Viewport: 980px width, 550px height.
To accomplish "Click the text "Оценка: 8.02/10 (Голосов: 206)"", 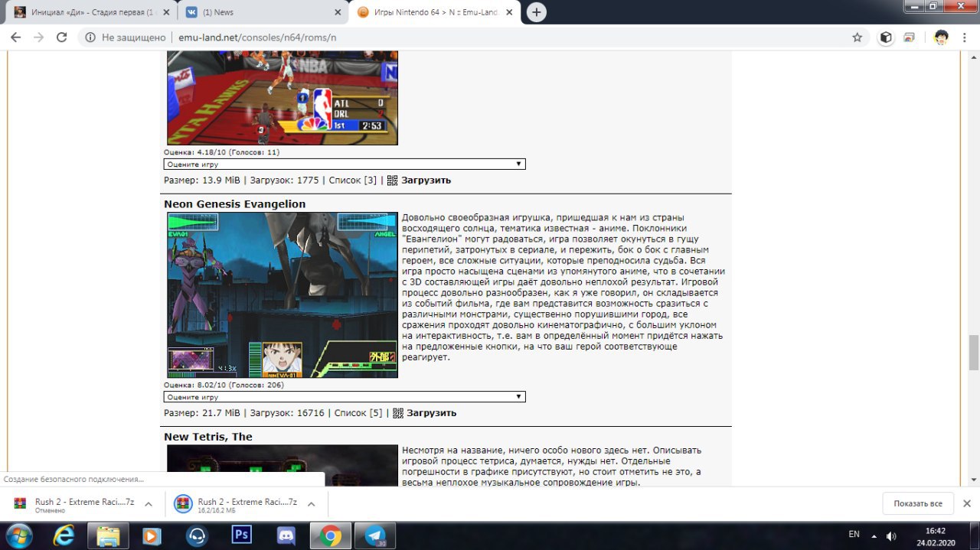I will (224, 386).
